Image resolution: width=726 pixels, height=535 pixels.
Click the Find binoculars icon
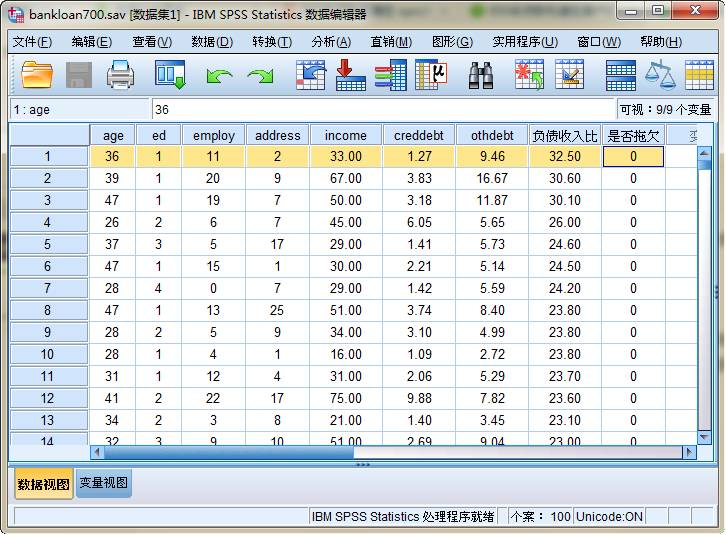(x=481, y=76)
